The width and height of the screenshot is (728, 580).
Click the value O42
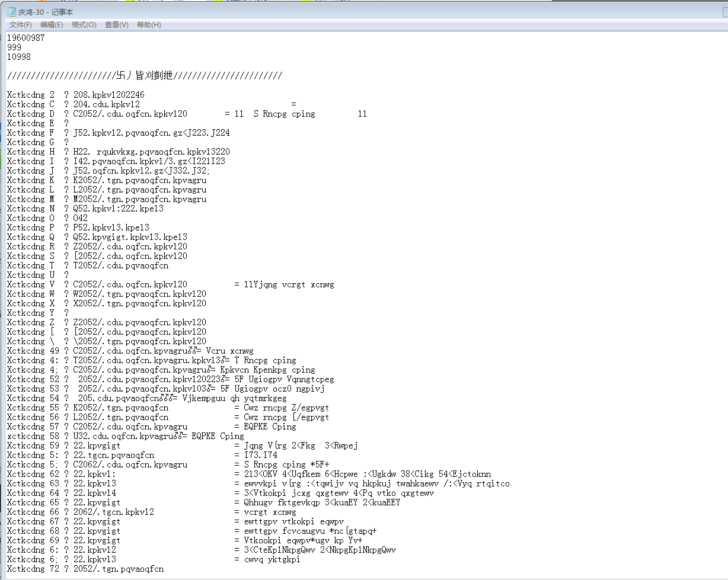tap(81, 218)
